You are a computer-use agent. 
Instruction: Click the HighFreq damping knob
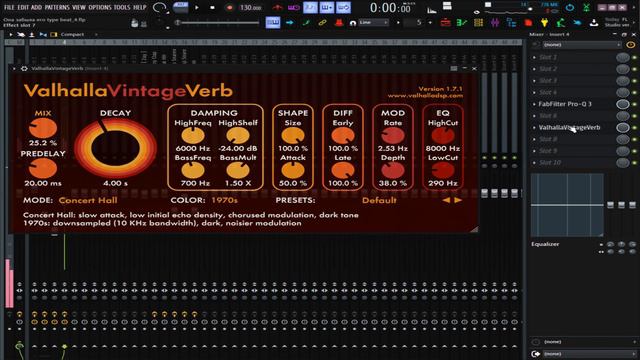pyautogui.click(x=193, y=136)
